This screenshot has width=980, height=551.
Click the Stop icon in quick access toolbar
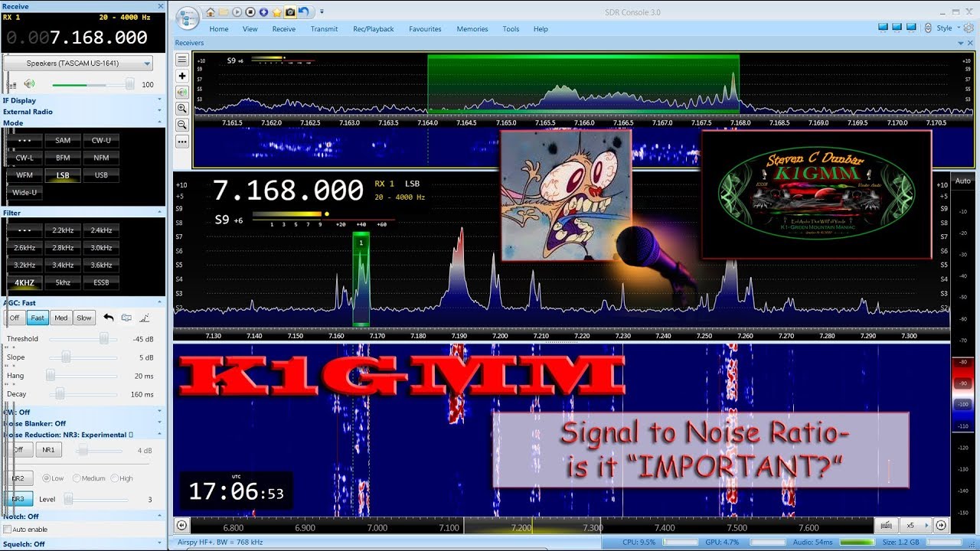250,12
